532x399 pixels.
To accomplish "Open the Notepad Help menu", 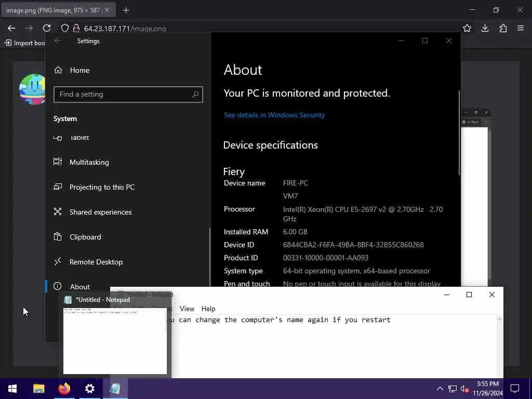I will [208, 309].
